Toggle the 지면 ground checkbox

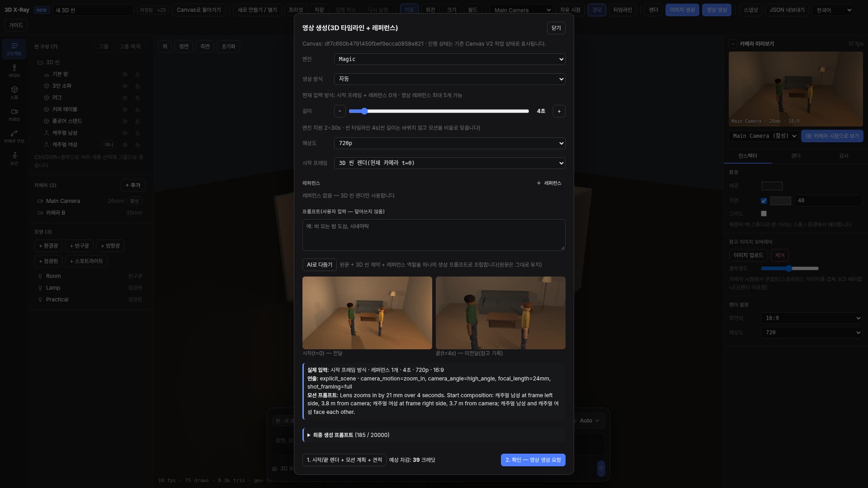(x=764, y=201)
